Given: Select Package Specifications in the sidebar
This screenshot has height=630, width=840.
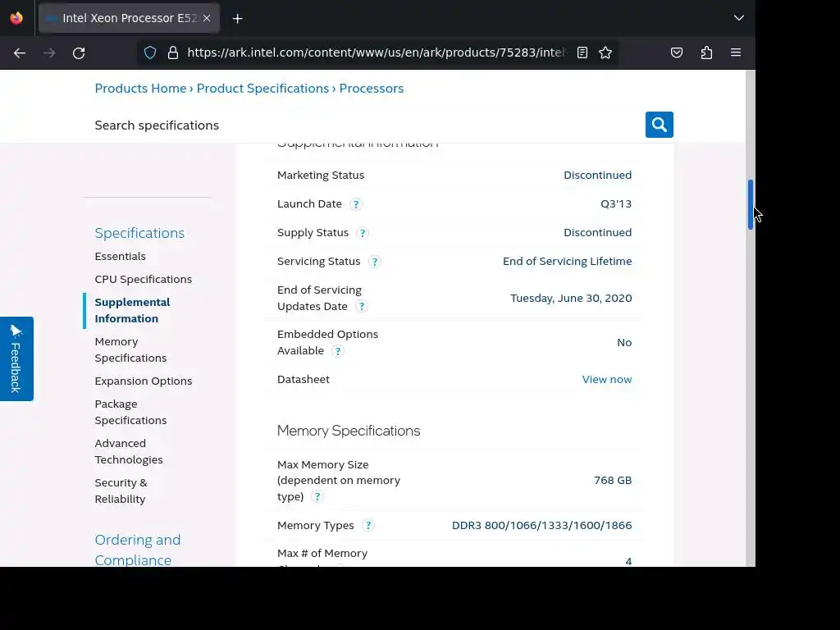Looking at the screenshot, I should [130, 412].
